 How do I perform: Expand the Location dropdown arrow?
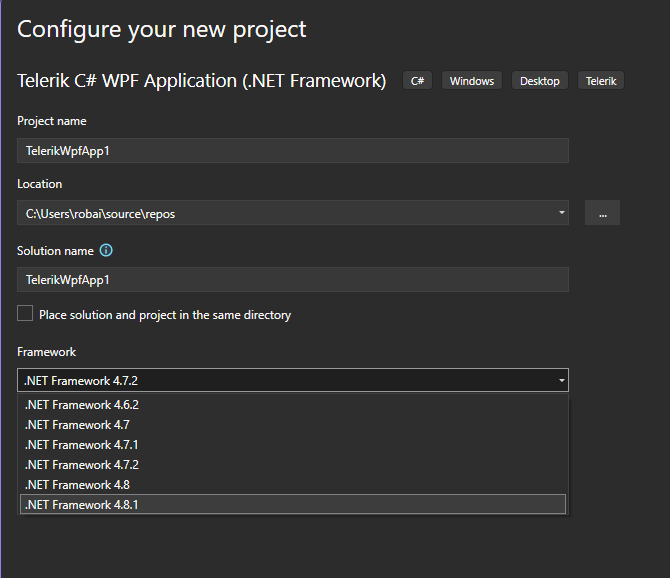[x=562, y=213]
